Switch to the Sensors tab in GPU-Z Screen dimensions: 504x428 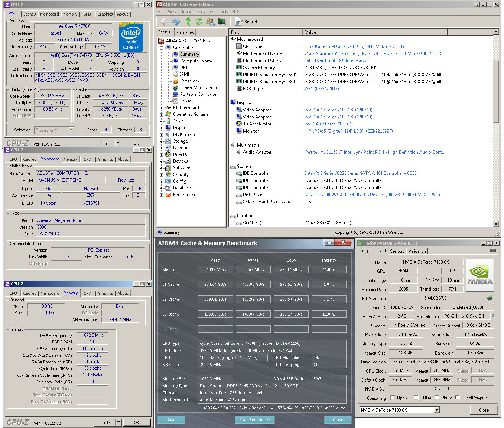397,251
